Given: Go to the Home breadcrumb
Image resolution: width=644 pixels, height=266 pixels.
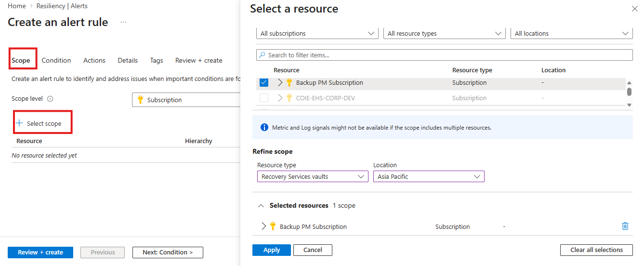Looking at the screenshot, I should pyautogui.click(x=17, y=6).
